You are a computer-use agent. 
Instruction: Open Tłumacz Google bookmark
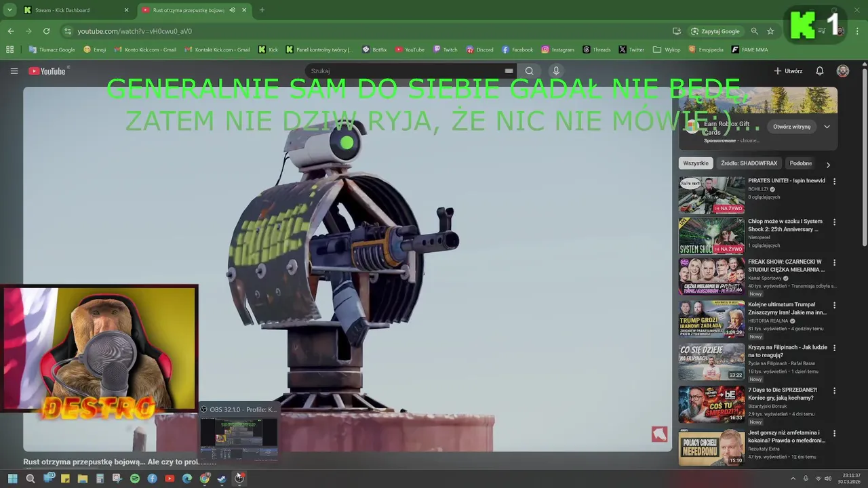52,49
